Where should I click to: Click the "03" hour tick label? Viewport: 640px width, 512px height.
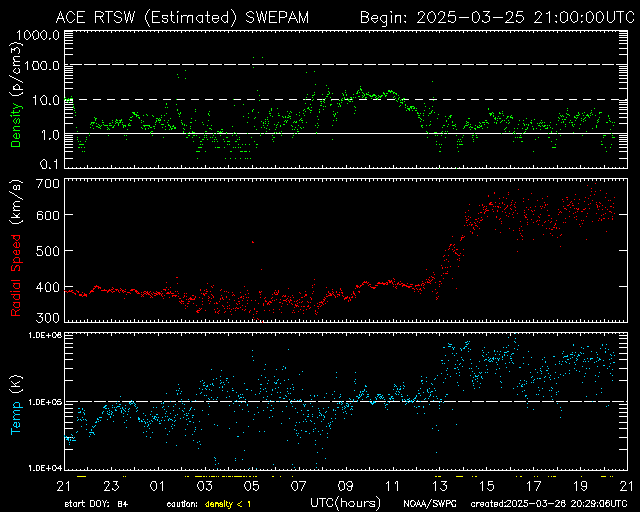point(204,486)
